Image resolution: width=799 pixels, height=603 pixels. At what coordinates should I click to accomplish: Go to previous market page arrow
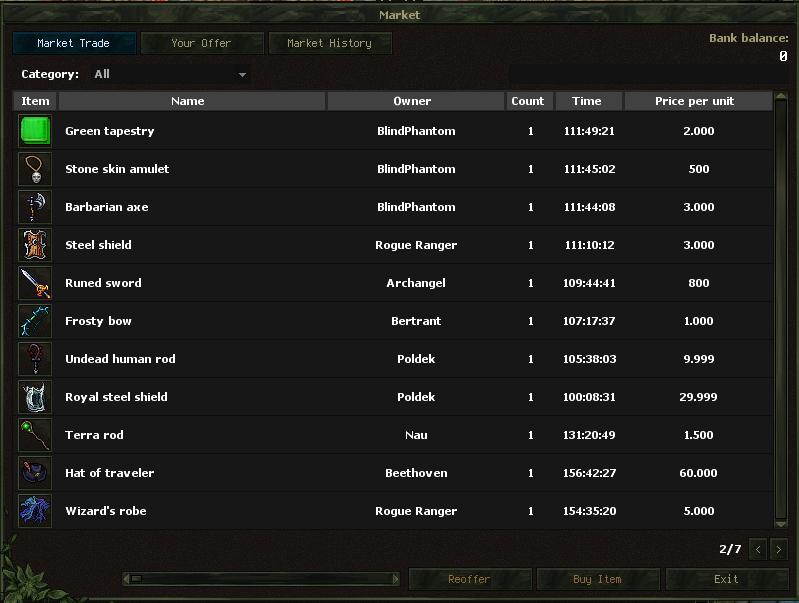pos(758,549)
